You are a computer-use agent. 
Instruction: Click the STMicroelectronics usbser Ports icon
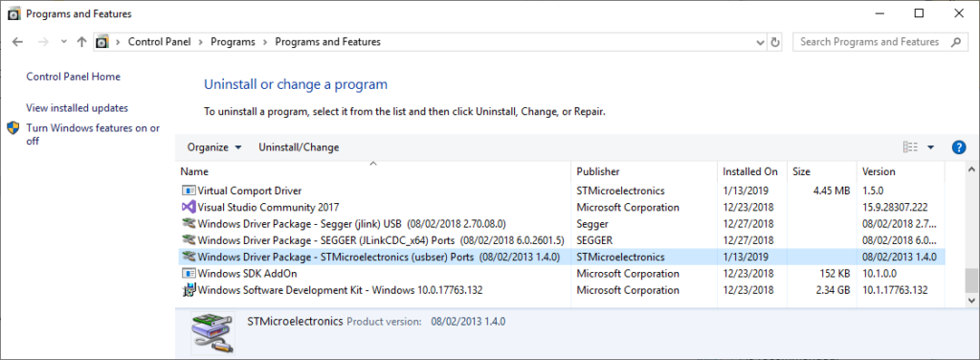(x=189, y=257)
